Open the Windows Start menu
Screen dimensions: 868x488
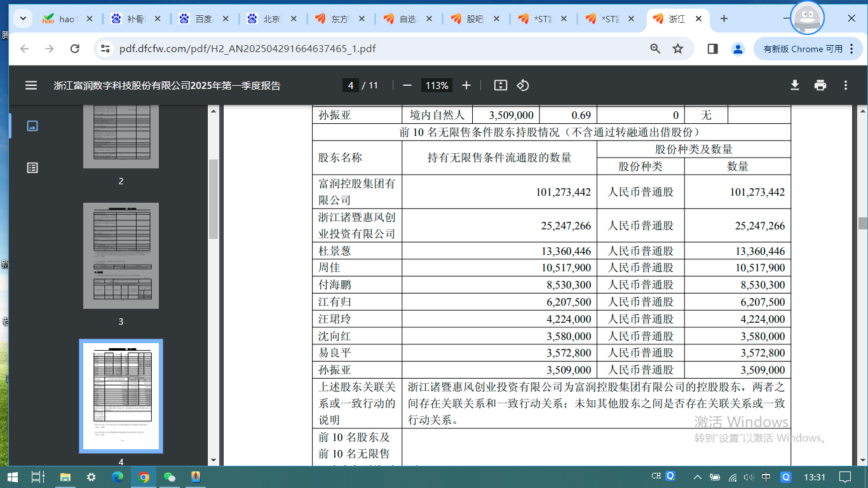(14, 477)
